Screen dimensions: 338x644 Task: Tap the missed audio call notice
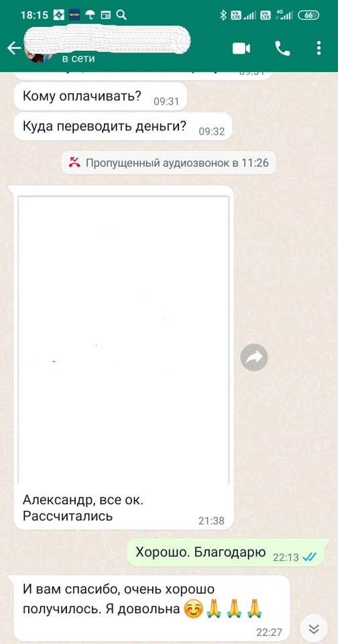[169, 163]
